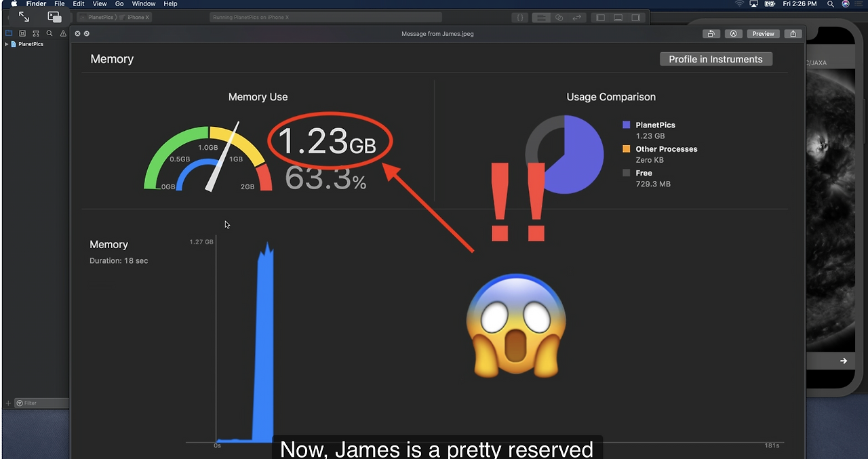Click the Fri 2:26 PM clock
The width and height of the screenshot is (868, 459).
[x=800, y=4]
